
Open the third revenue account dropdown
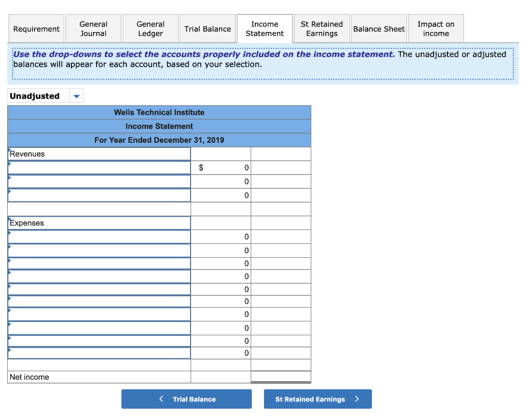(99, 195)
